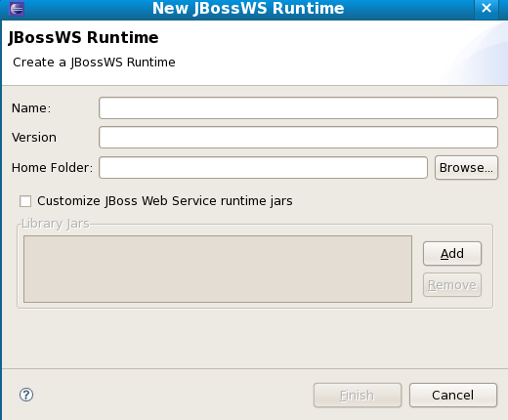The image size is (508, 420).
Task: Click the 'Version' label
Action: coord(34,138)
